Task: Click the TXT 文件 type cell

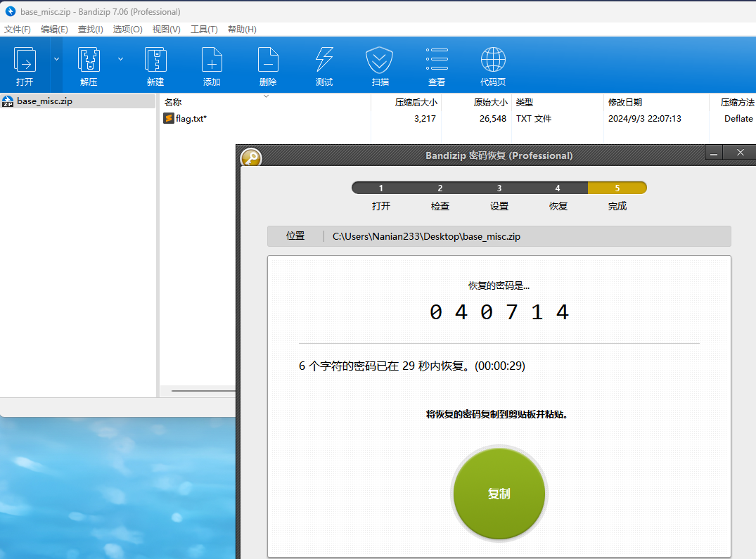Action: pyautogui.click(x=534, y=119)
